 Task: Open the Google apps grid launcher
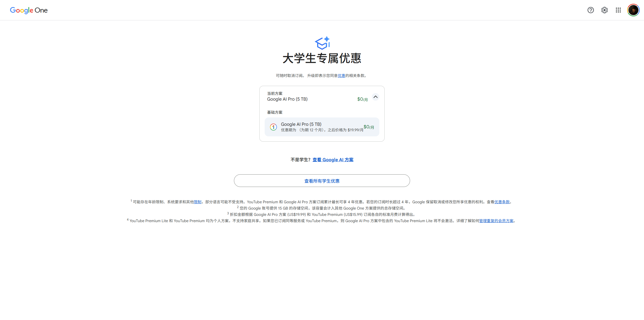click(x=618, y=10)
